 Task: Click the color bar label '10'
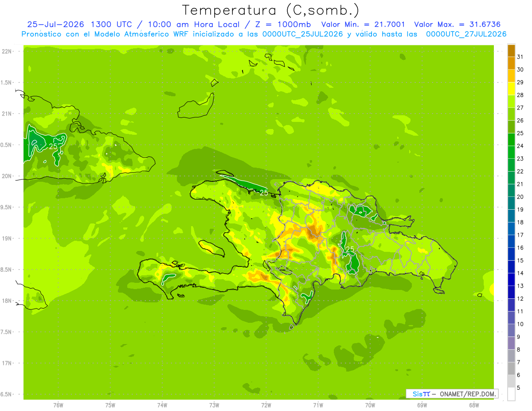[520, 325]
